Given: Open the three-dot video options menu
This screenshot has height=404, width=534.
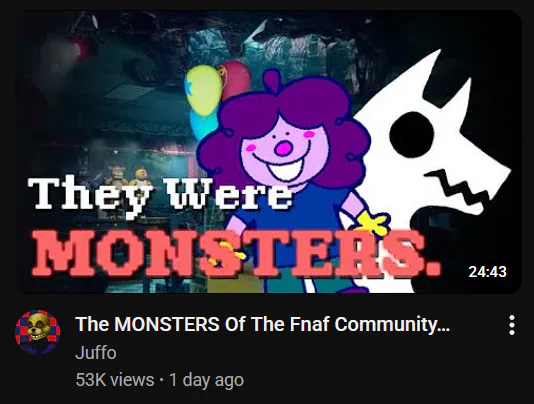Looking at the screenshot, I should (x=512, y=325).
